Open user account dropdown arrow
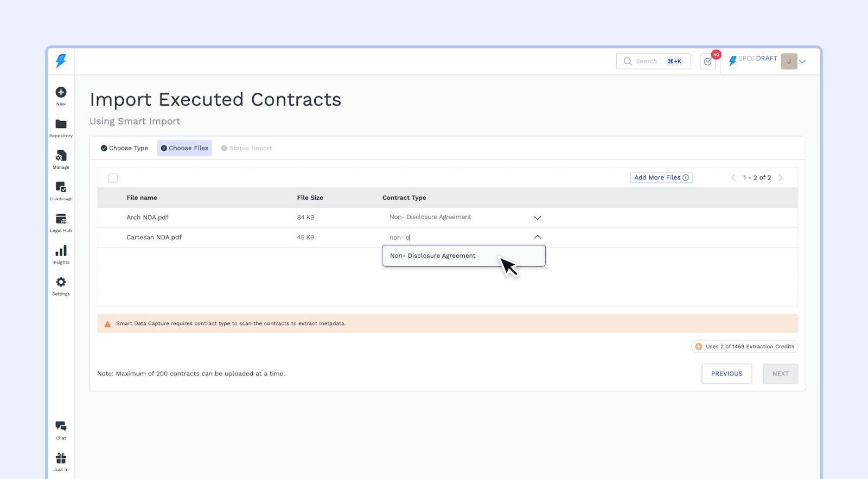Viewport: 868px width, 479px height. 802,62
